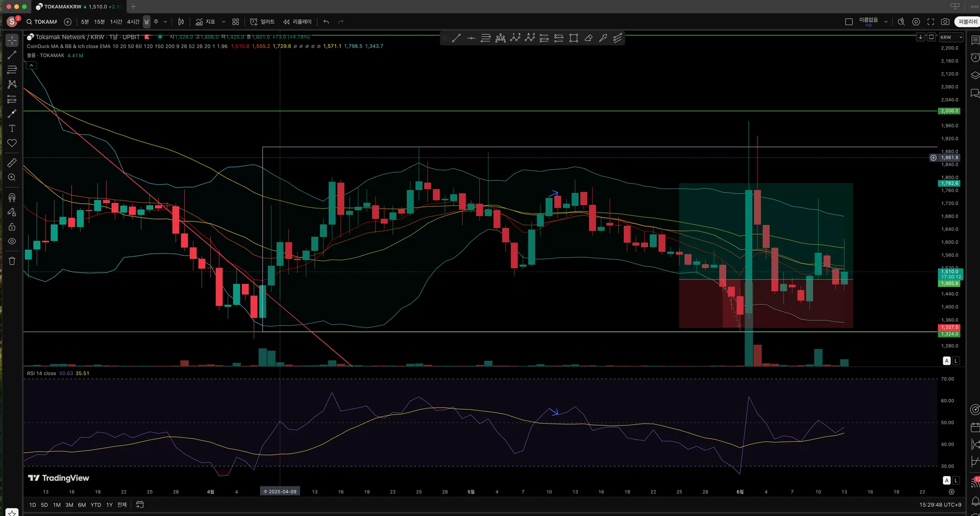Image resolution: width=980 pixels, height=516 pixels.
Task: Open the heart icons tool
Action: point(12,143)
